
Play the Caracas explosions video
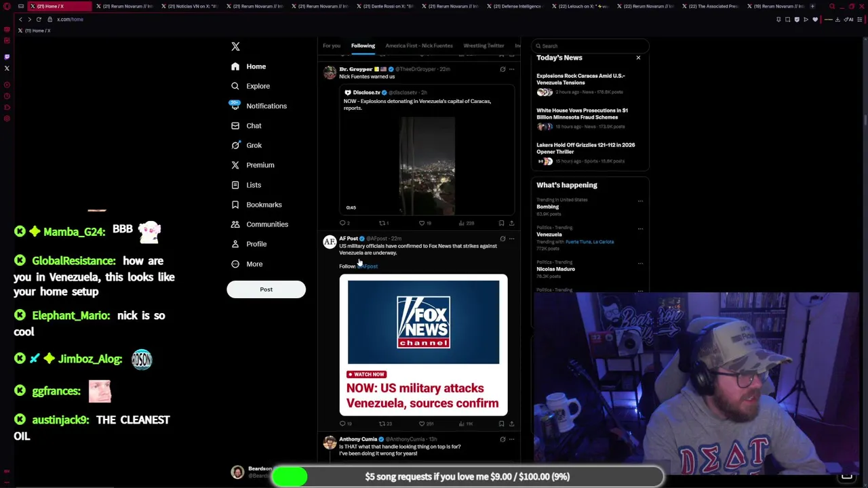(427, 166)
